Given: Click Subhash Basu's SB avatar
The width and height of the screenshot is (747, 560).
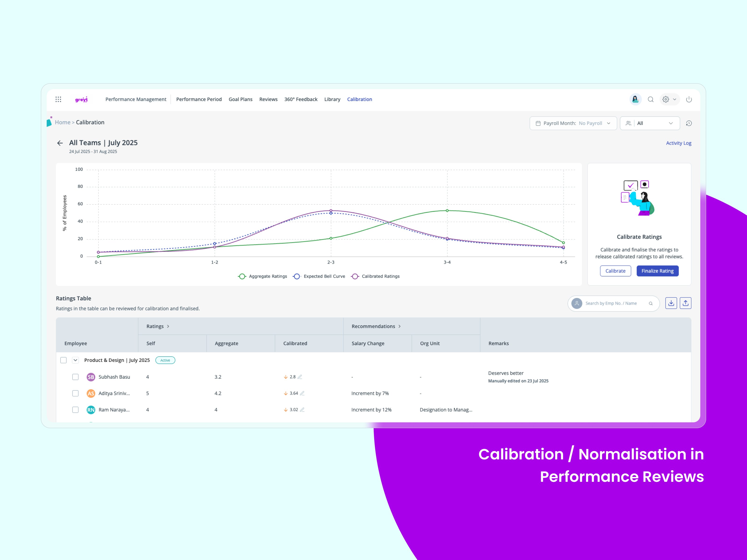Looking at the screenshot, I should [x=91, y=377].
